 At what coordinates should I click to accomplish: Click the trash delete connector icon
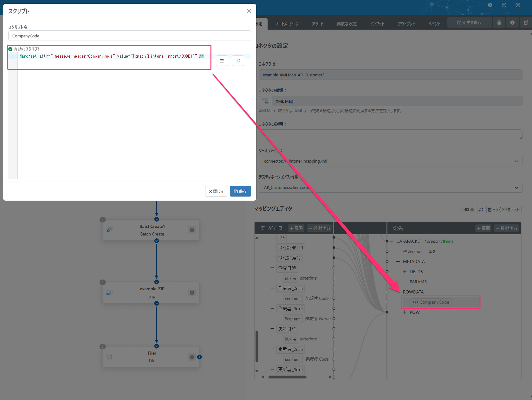(x=499, y=23)
